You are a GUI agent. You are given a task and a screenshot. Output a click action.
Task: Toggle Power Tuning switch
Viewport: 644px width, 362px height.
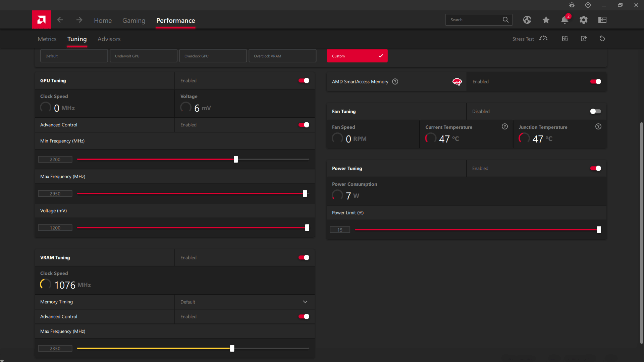pyautogui.click(x=596, y=168)
